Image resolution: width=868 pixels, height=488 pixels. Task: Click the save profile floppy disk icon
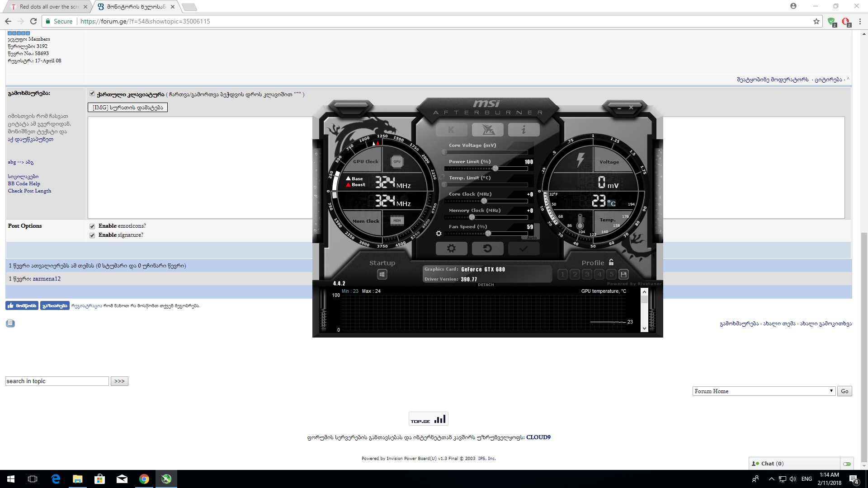tap(623, 274)
